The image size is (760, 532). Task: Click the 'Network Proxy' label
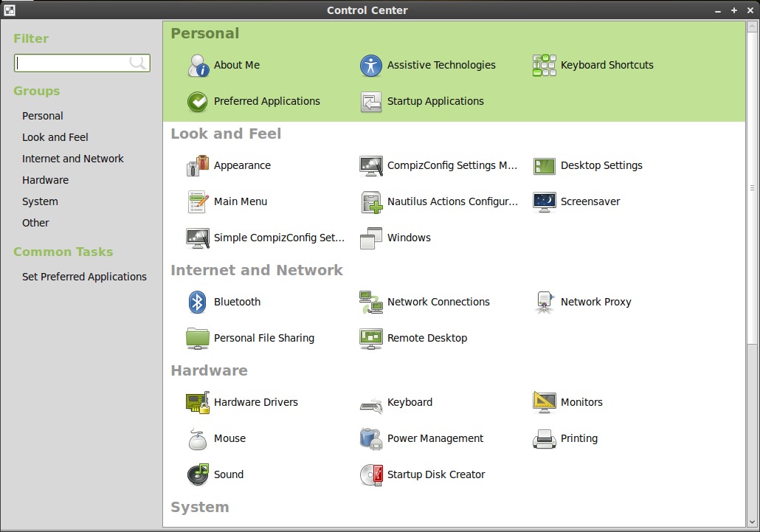pyautogui.click(x=595, y=302)
